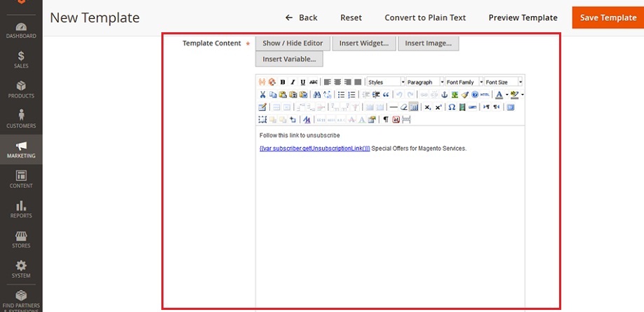This screenshot has width=644, height=312.
Task: Apply strikethrough formatting
Action: point(314,82)
